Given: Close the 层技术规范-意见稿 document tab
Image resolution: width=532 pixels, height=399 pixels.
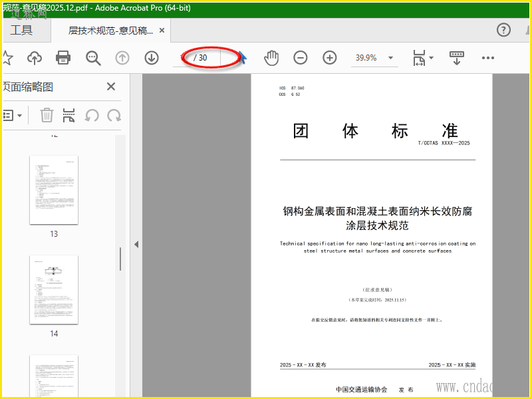Looking at the screenshot, I should click(162, 31).
